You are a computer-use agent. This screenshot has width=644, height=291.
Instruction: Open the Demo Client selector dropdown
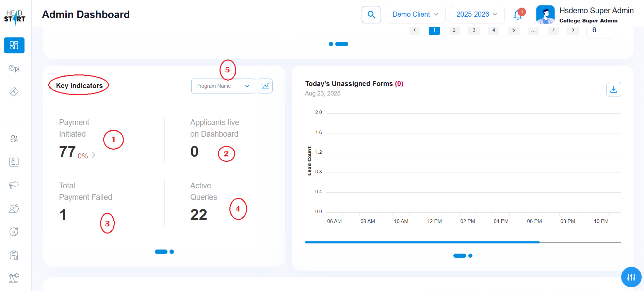[415, 15]
